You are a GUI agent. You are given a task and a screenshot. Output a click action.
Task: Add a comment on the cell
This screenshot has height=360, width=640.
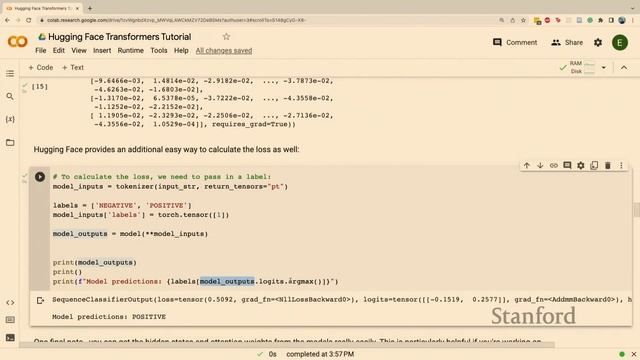567,165
